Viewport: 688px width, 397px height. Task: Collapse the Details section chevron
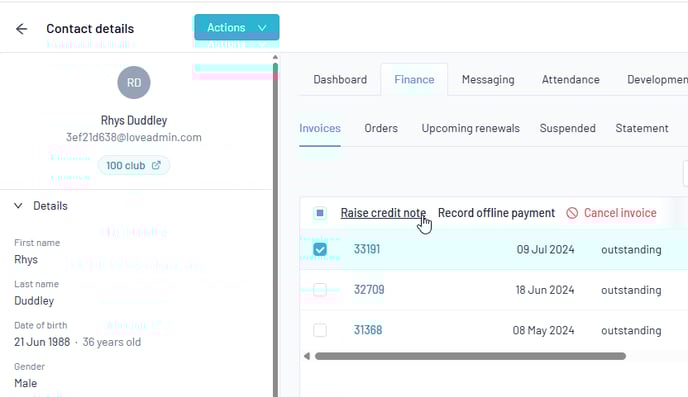(18, 206)
